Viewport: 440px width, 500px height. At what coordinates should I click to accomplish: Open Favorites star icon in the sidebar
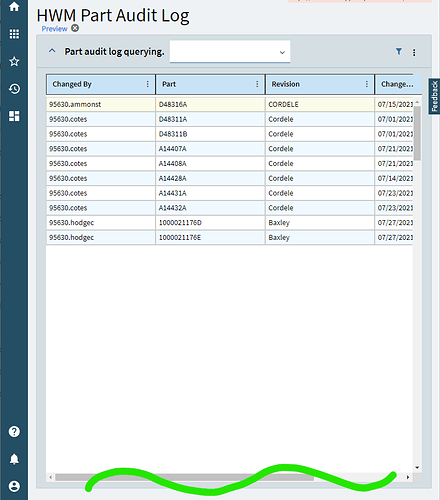pyautogui.click(x=14, y=61)
